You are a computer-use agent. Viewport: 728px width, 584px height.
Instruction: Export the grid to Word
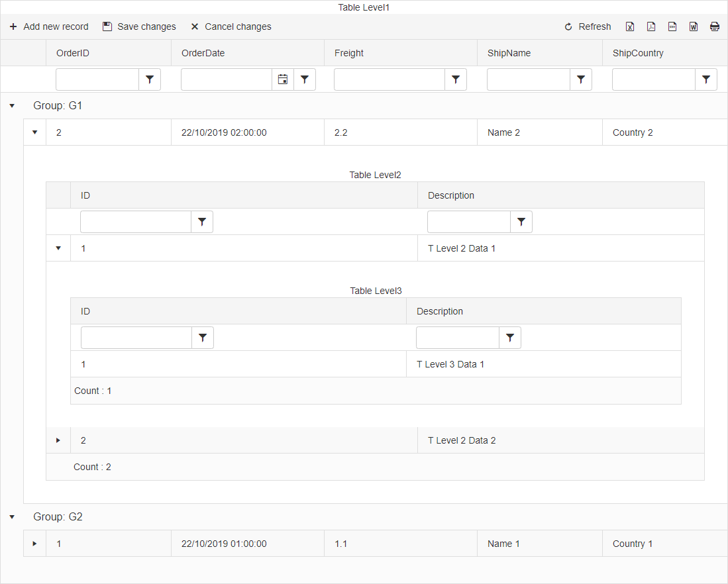coord(694,26)
